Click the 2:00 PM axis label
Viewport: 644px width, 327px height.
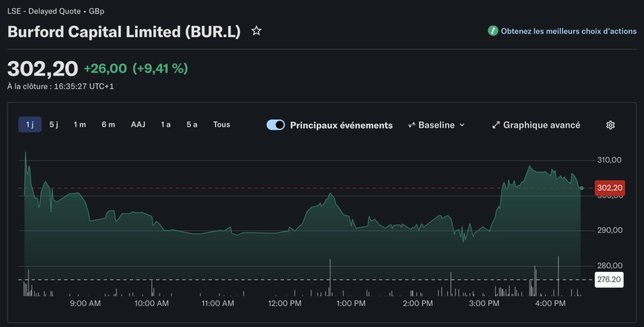coord(418,303)
